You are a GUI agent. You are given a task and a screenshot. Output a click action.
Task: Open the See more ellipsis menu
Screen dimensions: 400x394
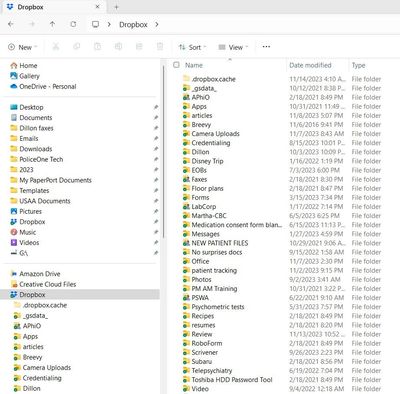[266, 47]
